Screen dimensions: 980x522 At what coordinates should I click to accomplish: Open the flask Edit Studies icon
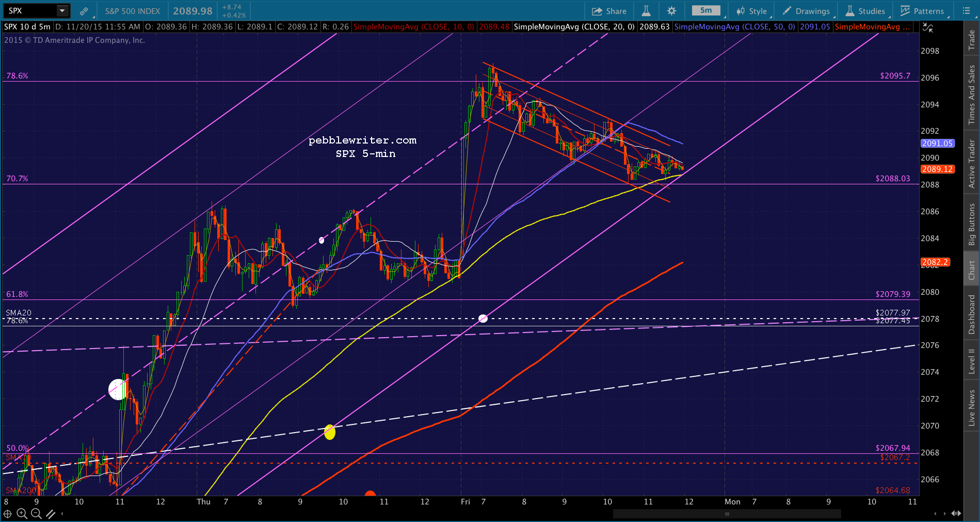(646, 11)
